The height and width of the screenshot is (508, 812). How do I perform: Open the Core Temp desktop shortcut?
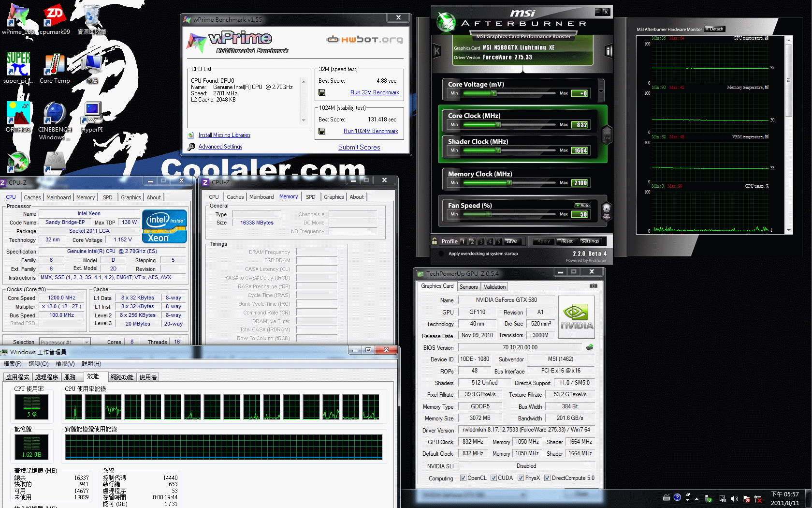55,68
